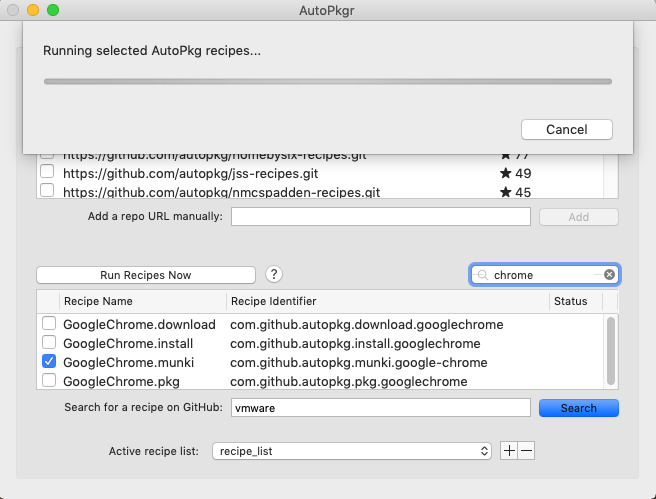Viewport: 656px width, 499px height.
Task: Open the Active recipe list dropdown
Action: [x=352, y=451]
